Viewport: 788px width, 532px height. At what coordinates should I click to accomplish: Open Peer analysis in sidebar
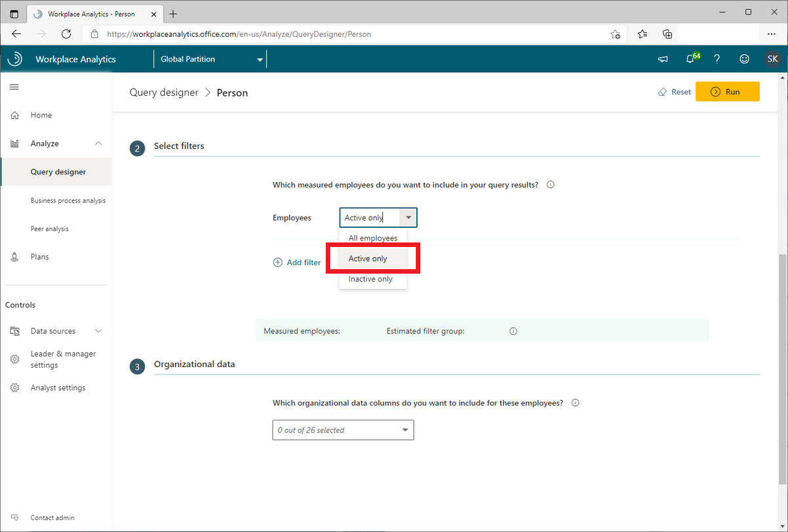click(x=49, y=229)
